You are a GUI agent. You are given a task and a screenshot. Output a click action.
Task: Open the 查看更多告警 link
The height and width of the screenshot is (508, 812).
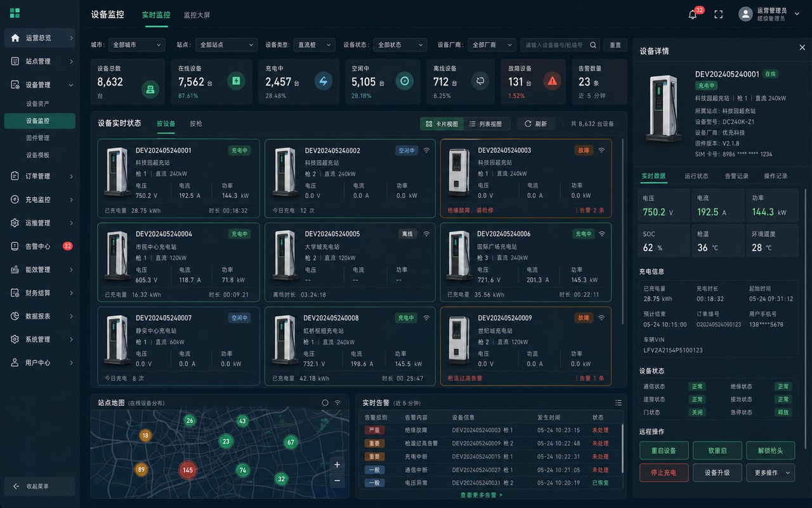click(481, 495)
